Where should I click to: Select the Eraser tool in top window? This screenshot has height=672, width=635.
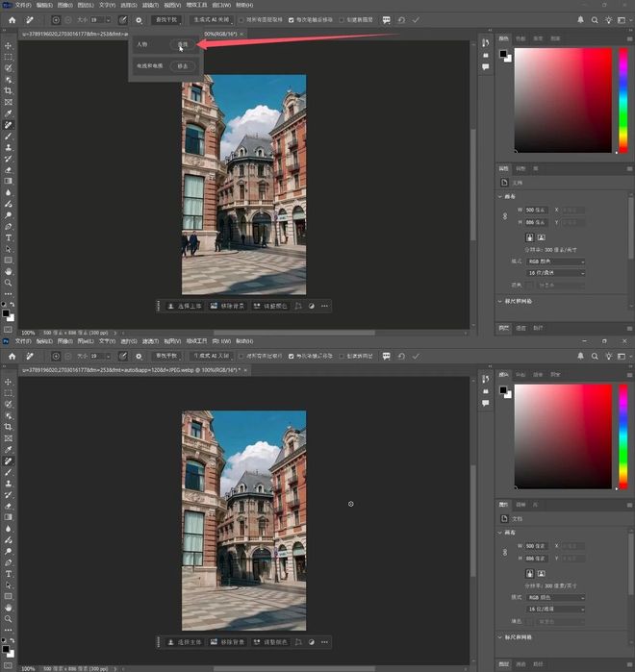[8, 170]
